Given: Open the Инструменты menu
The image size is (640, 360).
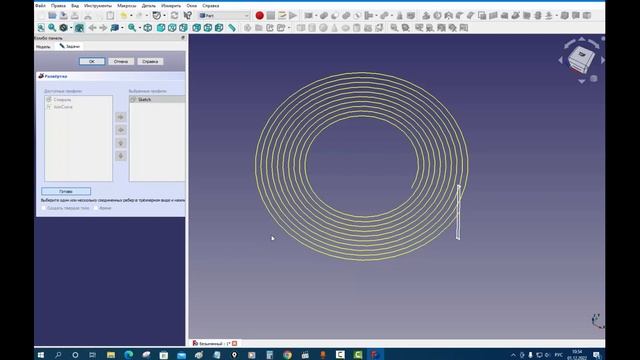Looking at the screenshot, I should pos(98,6).
